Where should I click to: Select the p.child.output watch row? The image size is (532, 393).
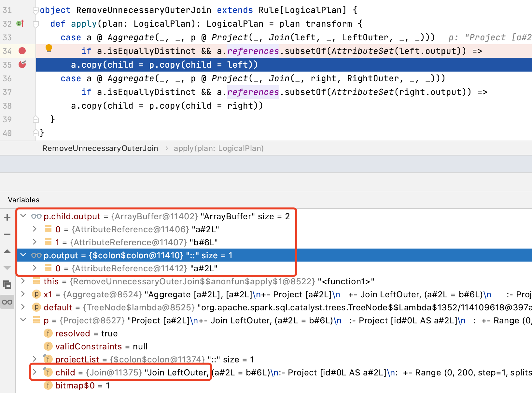coord(274,216)
